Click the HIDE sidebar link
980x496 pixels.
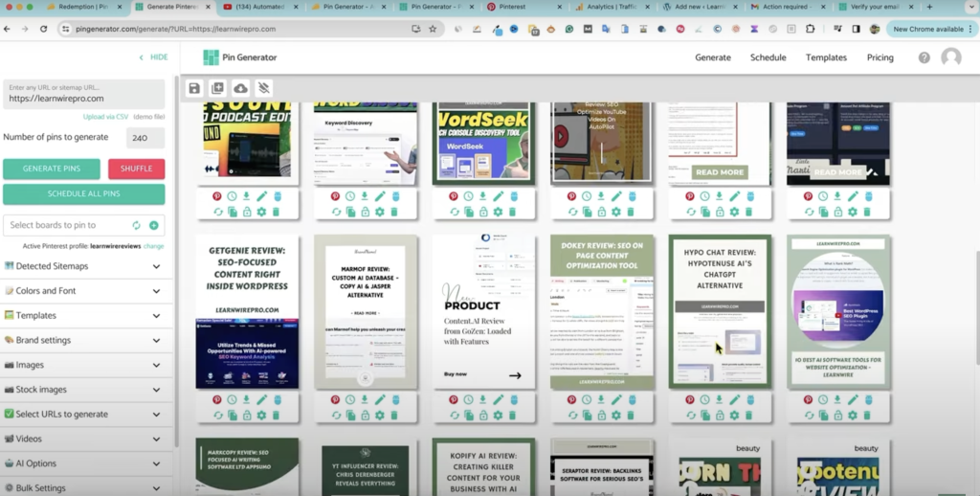tap(154, 56)
